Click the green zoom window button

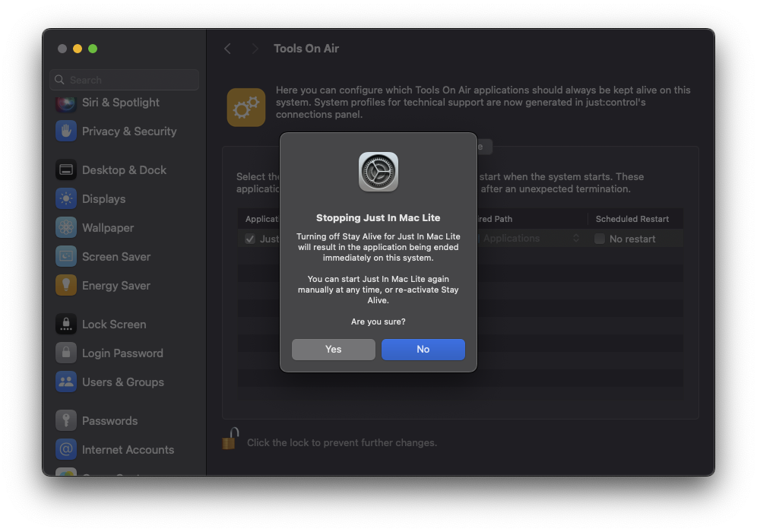coord(93,49)
